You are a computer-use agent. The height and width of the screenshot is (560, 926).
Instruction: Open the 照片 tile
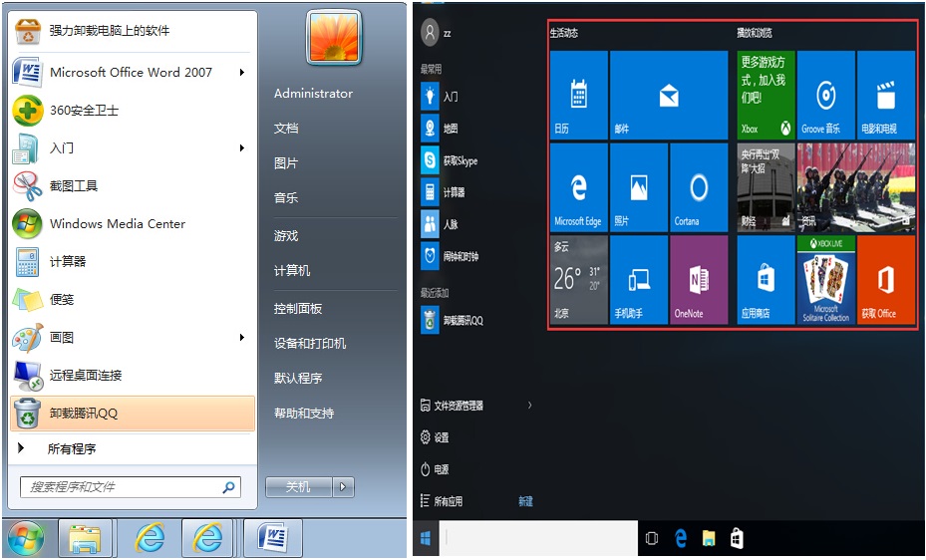[x=638, y=187]
